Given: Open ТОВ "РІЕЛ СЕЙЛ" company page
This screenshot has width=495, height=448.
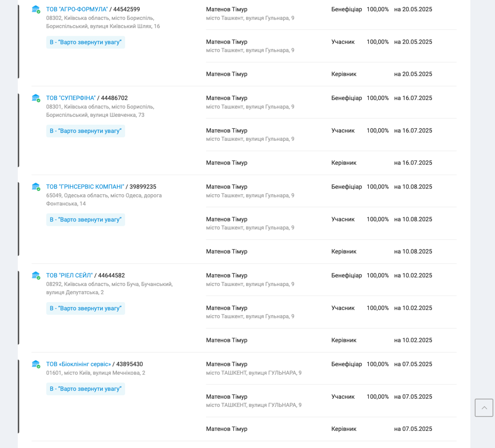Looking at the screenshot, I should pyautogui.click(x=69, y=276).
